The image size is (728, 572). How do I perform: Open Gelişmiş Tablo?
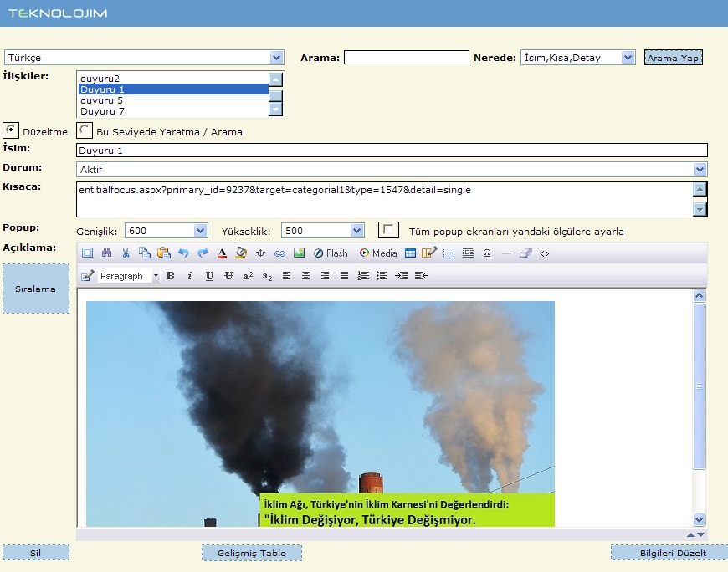point(252,553)
